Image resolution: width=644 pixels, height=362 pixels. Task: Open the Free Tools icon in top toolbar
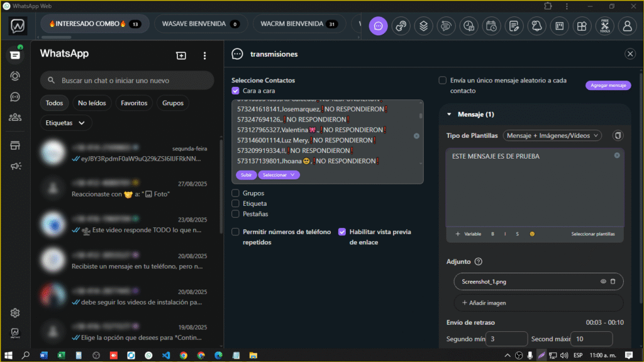tap(604, 26)
